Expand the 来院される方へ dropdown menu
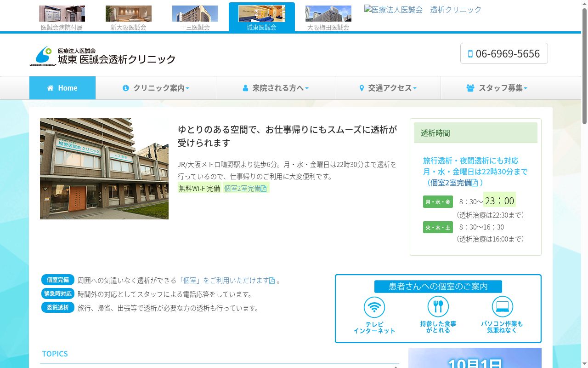The width and height of the screenshot is (588, 368). tap(276, 88)
